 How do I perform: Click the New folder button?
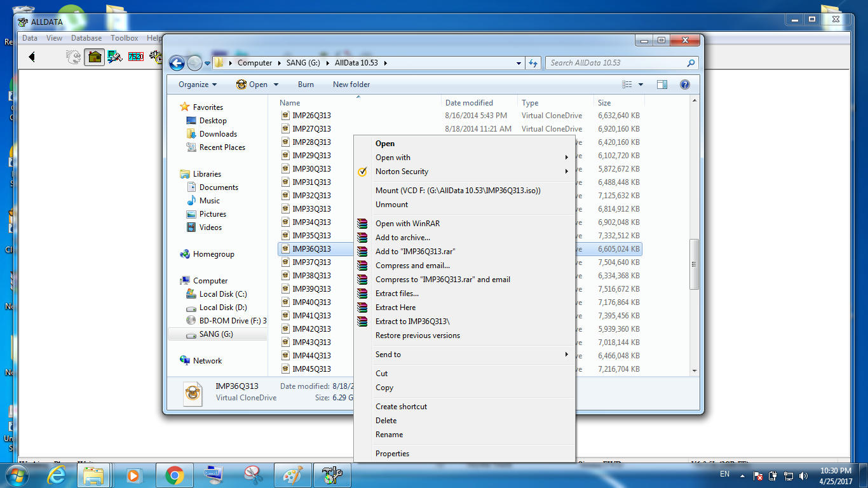351,85
